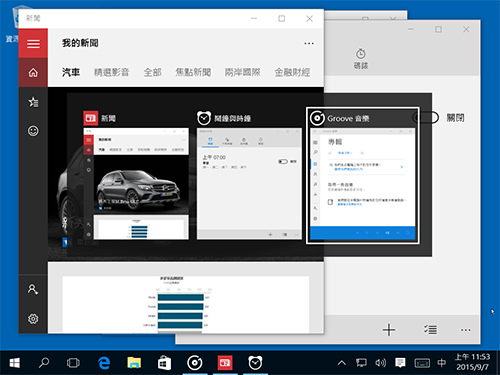Expand the hidden system tray icons chevron
This screenshot has width=500, height=375.
point(342,363)
